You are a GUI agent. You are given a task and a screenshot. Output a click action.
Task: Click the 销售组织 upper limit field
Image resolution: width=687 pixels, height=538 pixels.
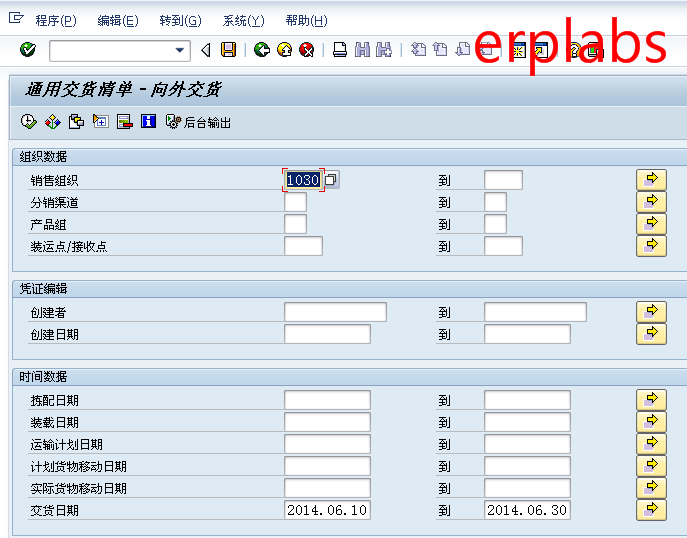tap(503, 180)
